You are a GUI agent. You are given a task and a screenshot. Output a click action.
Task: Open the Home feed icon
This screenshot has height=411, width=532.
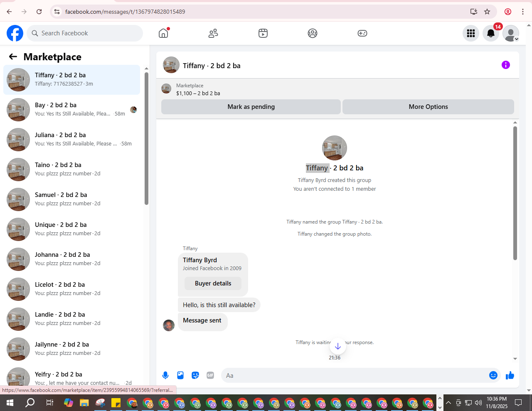pos(163,33)
